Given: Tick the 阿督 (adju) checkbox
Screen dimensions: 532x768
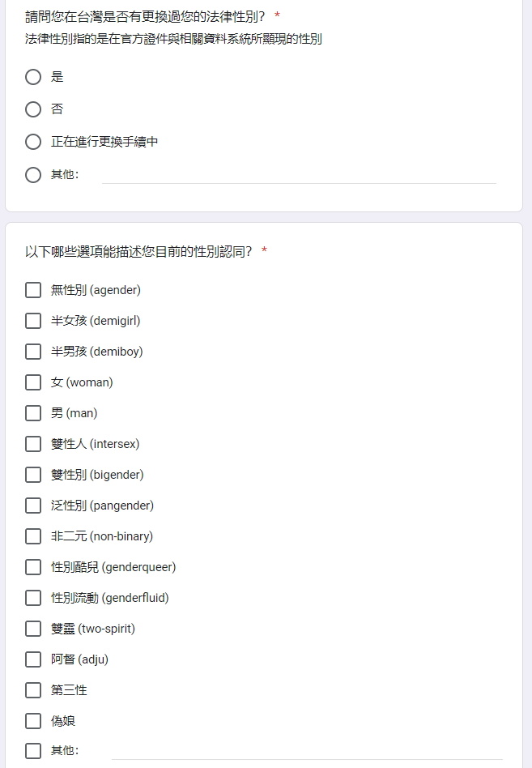Looking at the screenshot, I should 33,659.
